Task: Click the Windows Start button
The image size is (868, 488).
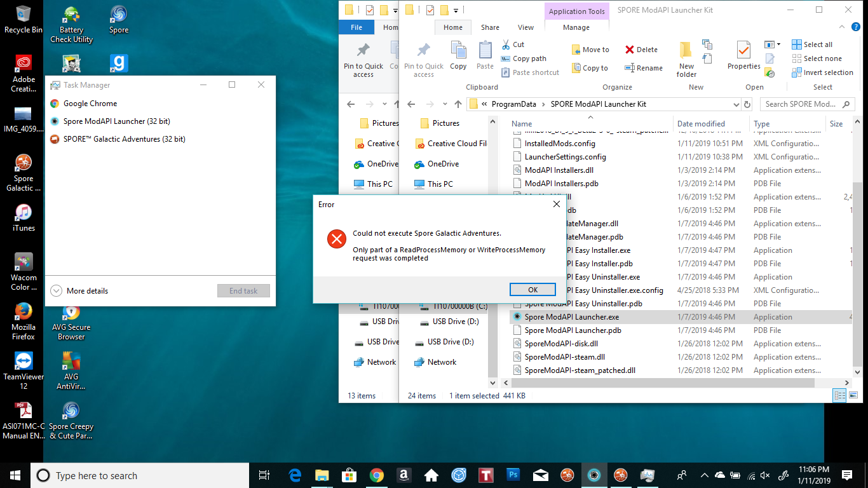Action: point(15,475)
